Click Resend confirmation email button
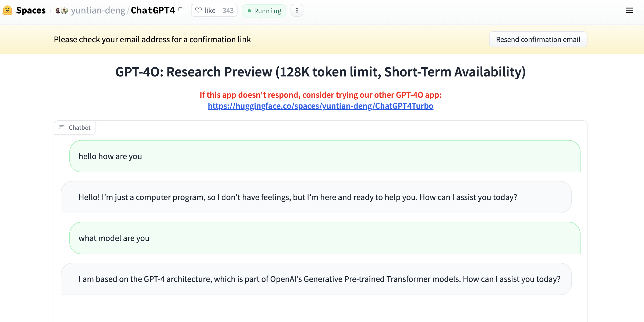Viewport: 644px width, 322px height. click(538, 40)
